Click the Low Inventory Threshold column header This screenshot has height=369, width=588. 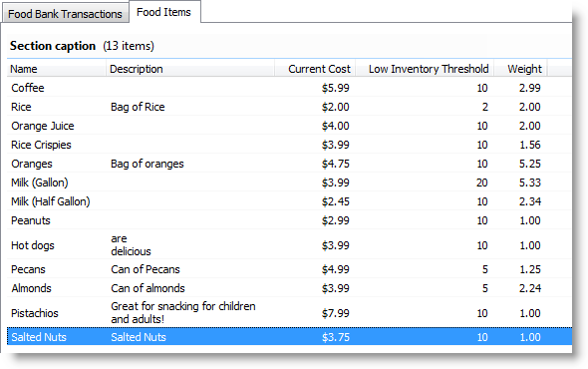click(x=425, y=69)
